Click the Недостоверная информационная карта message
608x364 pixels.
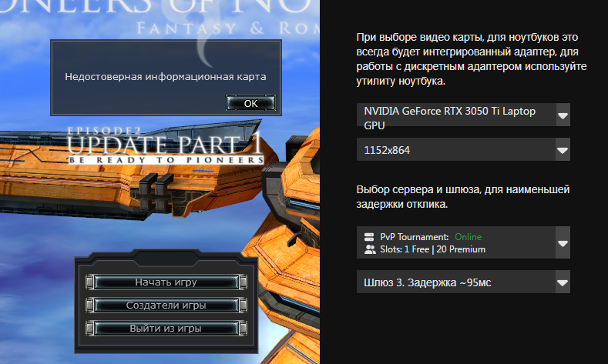pyautogui.click(x=166, y=77)
